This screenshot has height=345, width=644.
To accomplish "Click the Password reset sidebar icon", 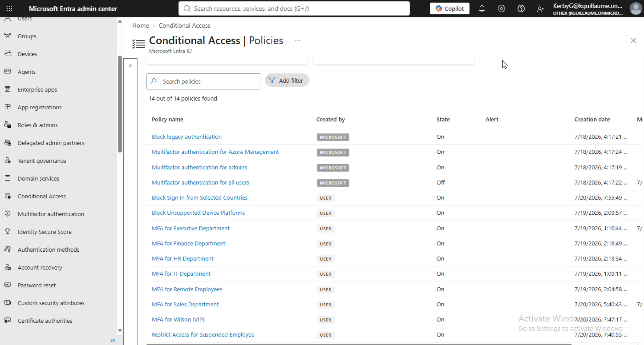I will [x=8, y=285].
